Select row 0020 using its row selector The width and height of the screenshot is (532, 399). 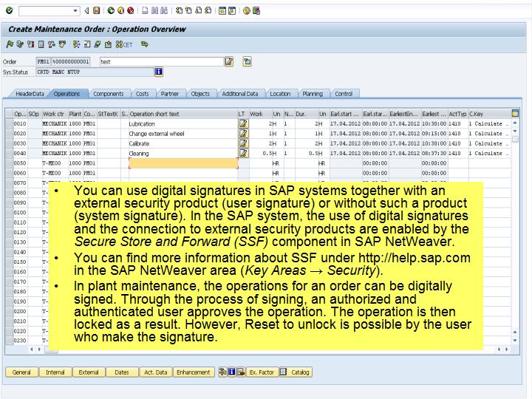tap(10, 134)
